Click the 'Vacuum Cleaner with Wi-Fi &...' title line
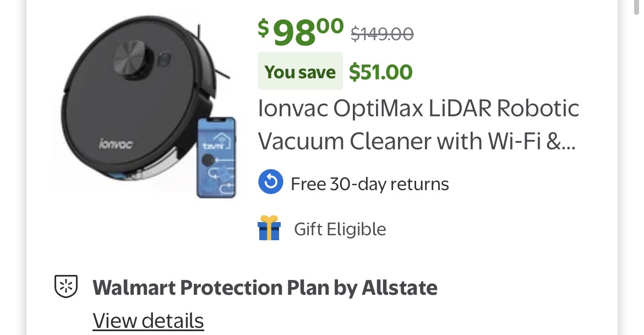 click(x=417, y=141)
